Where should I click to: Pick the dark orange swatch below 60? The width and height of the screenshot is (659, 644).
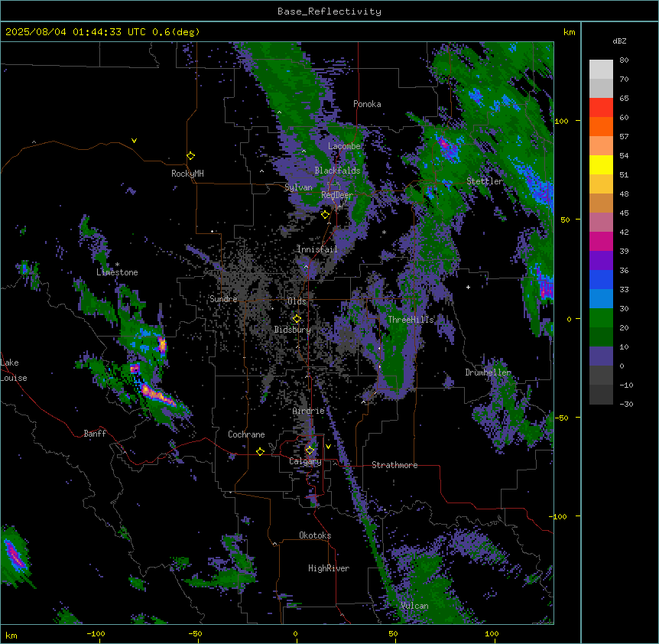(601, 126)
